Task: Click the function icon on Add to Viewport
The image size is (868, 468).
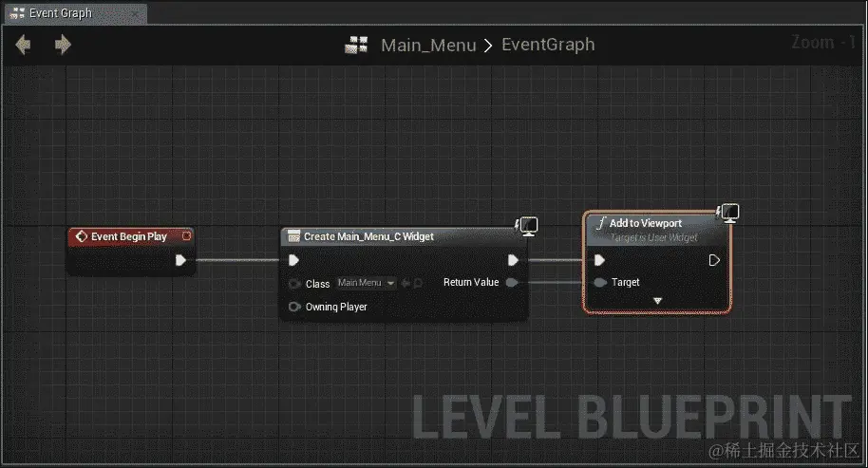Action: (601, 223)
